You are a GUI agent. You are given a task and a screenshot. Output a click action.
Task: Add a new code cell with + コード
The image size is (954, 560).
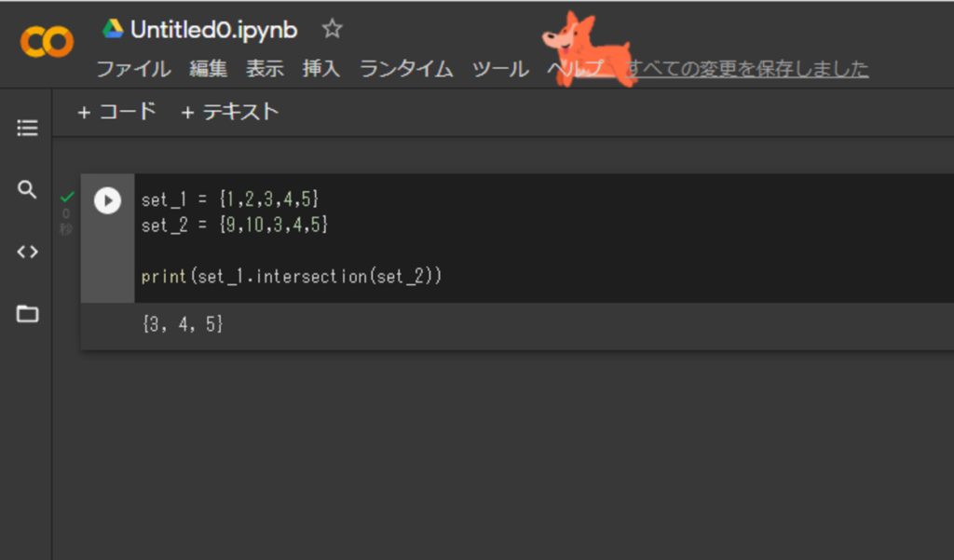116,112
